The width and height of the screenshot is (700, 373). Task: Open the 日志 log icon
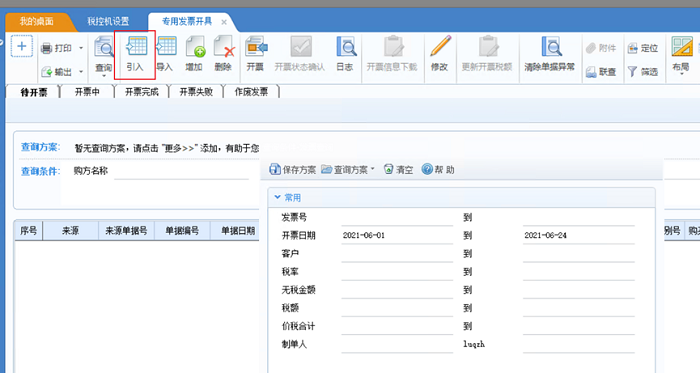click(346, 46)
